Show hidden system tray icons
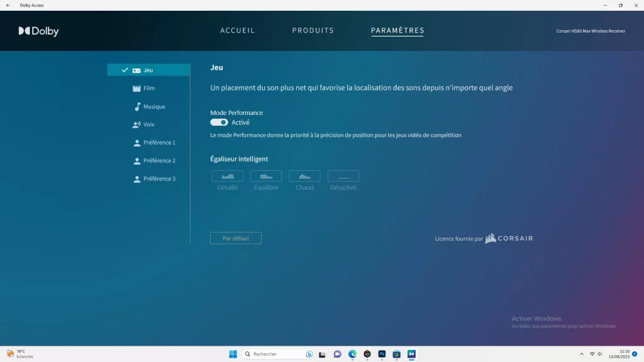 click(x=581, y=354)
